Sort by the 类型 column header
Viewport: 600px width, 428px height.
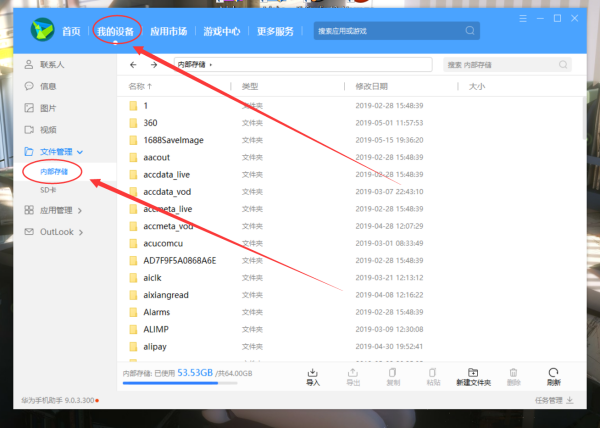[250, 86]
